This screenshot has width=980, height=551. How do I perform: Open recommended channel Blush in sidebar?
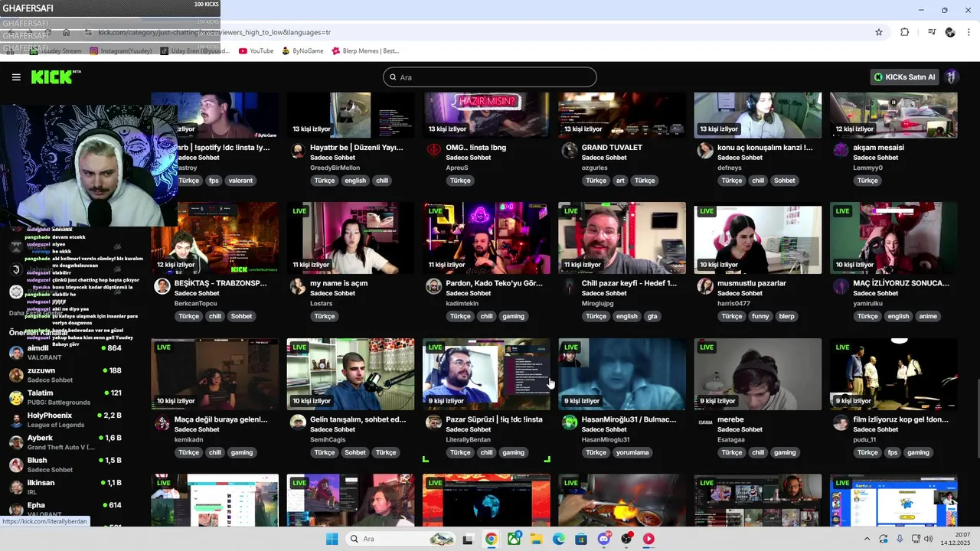(65, 465)
